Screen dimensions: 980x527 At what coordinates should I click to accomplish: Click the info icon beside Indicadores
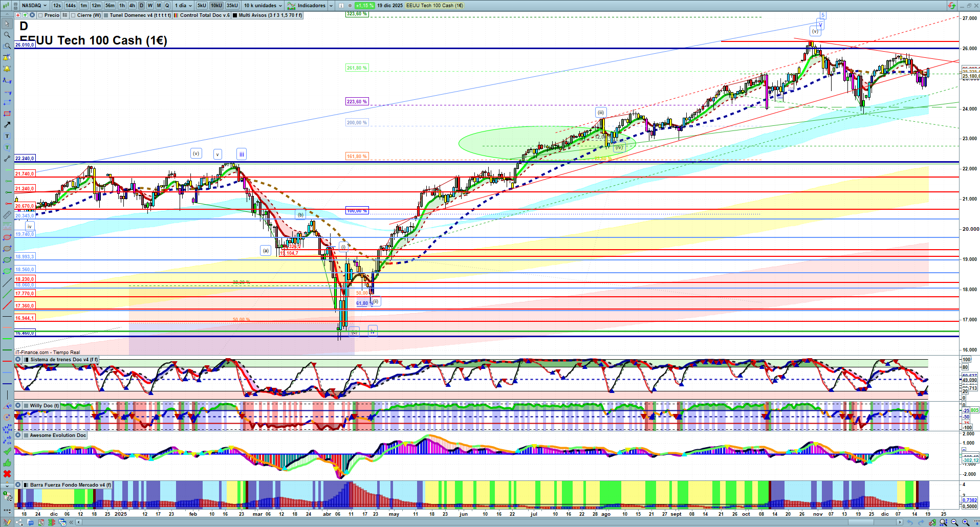tap(341, 6)
